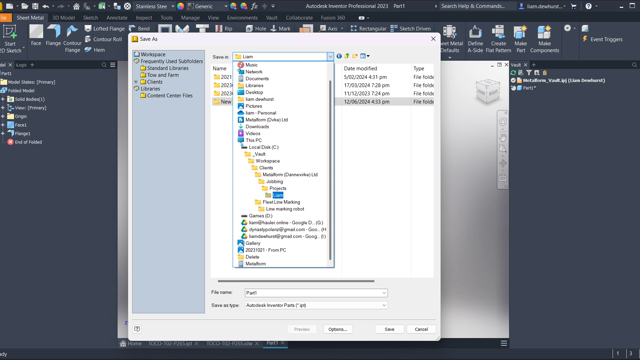Screen dimensions: 640x360
Task: Open the File name dropdown arrow
Action: (384, 293)
